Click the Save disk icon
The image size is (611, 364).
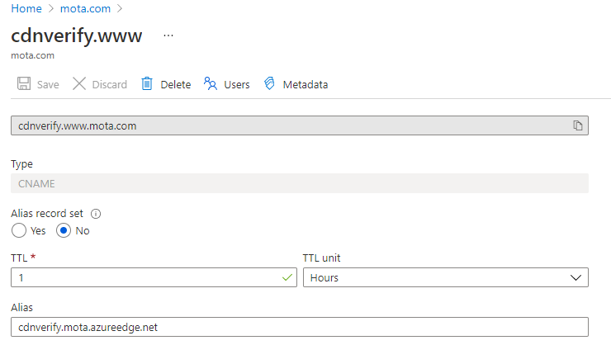[24, 84]
